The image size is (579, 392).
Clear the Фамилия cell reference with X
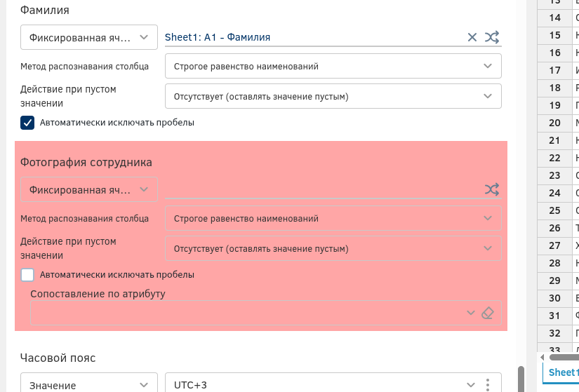coord(472,37)
